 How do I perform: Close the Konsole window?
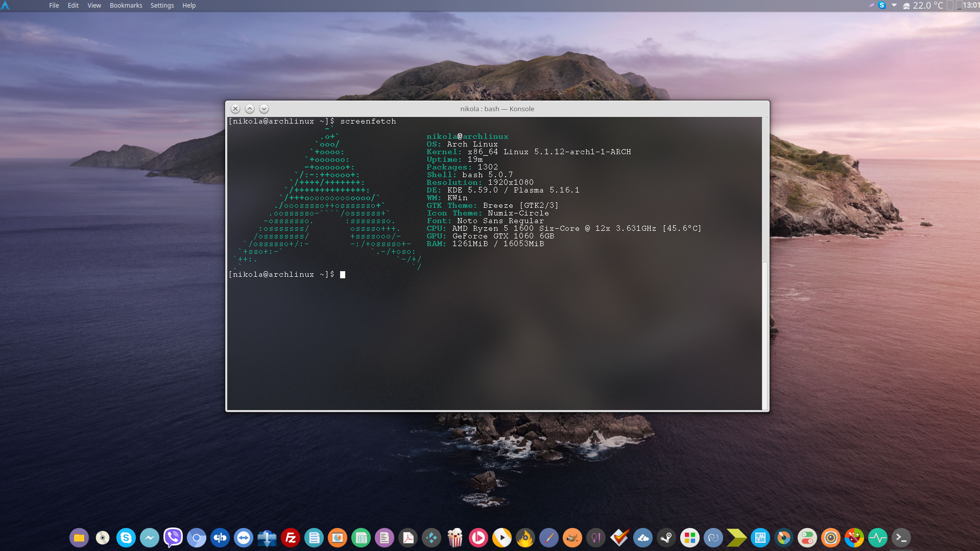(x=235, y=109)
